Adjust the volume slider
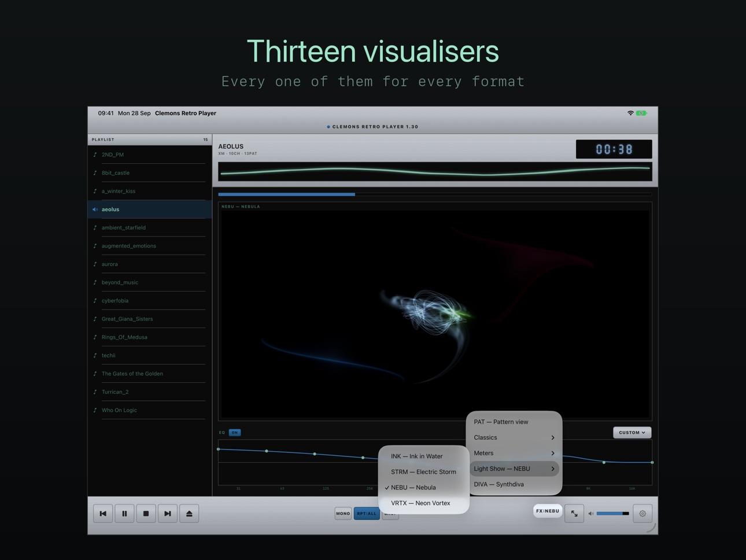This screenshot has width=746, height=560. [x=613, y=513]
